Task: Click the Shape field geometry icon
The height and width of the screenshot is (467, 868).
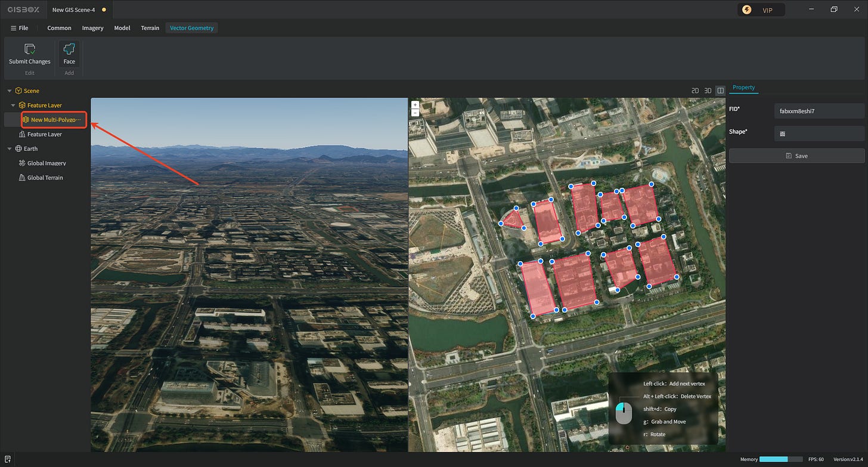Action: [x=782, y=134]
